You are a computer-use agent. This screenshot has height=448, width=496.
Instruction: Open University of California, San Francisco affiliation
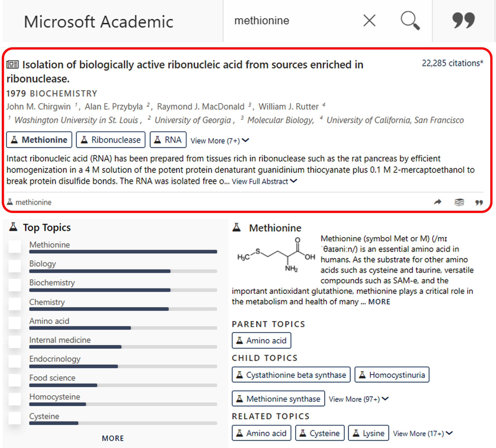point(395,120)
